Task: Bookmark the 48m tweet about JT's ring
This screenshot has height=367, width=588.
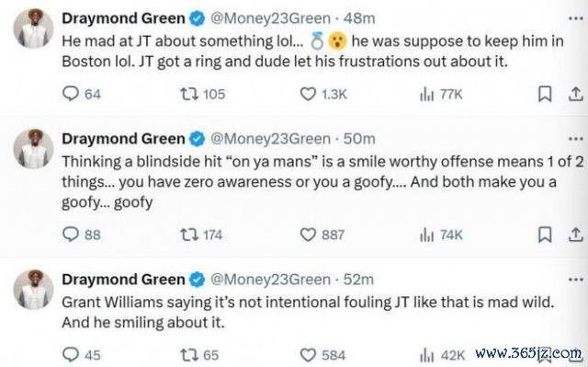Action: [x=545, y=94]
